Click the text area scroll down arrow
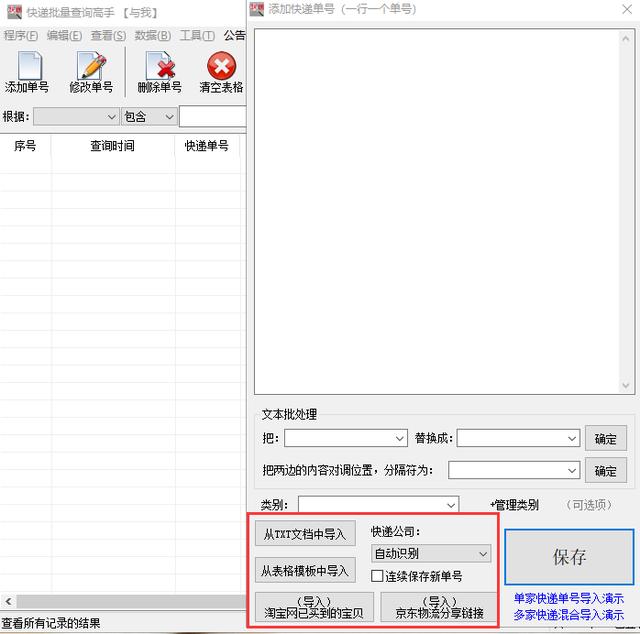 (x=626, y=385)
